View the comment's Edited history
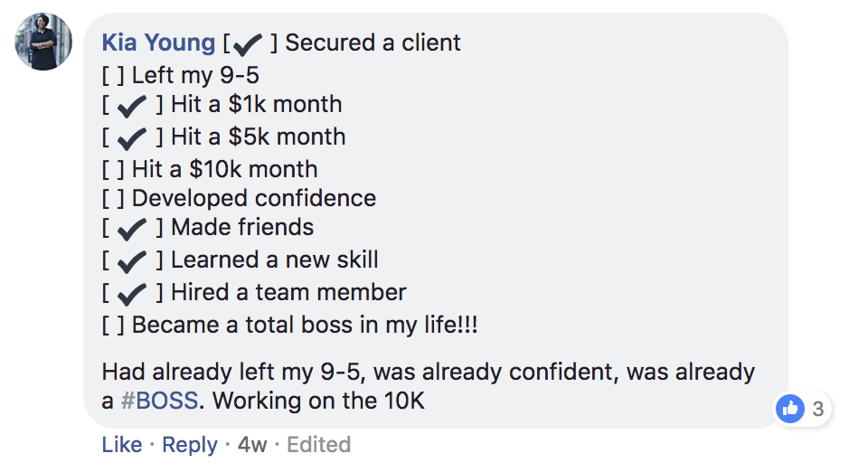The width and height of the screenshot is (868, 463). tap(318, 445)
